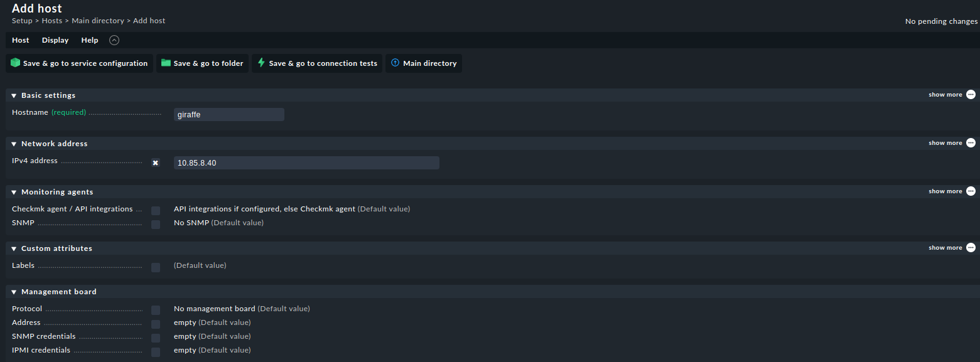The height and width of the screenshot is (362, 980).
Task: Click the lightning bolt connection tests icon
Action: [261, 63]
